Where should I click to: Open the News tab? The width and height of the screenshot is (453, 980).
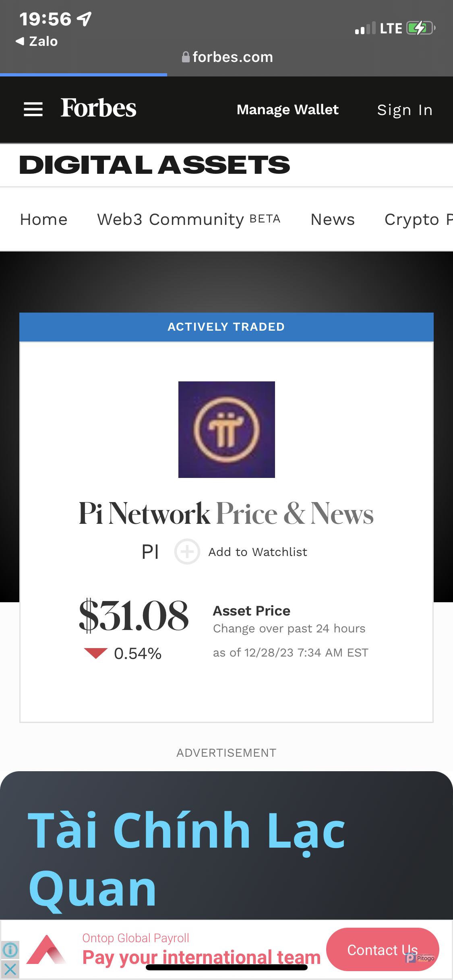click(333, 220)
